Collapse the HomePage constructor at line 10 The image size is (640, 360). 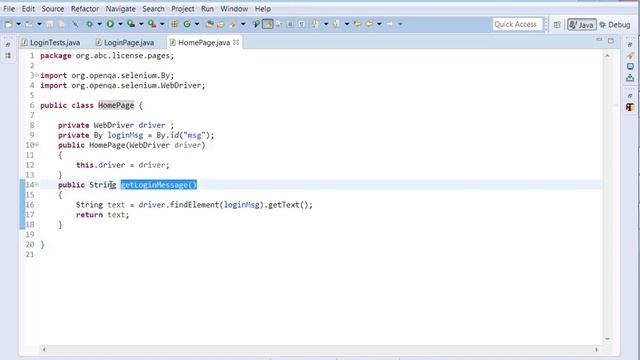tap(37, 145)
